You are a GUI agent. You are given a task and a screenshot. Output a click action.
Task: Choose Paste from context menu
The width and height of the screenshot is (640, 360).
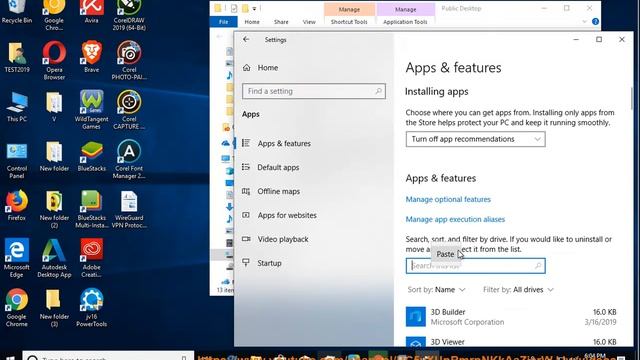(x=445, y=254)
